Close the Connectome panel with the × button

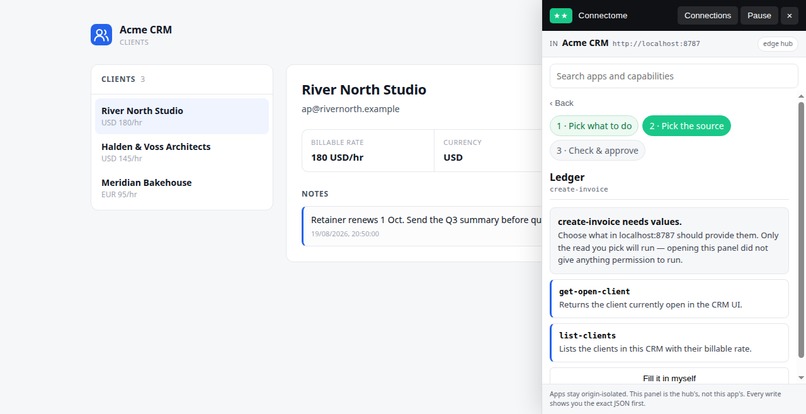[x=790, y=15]
